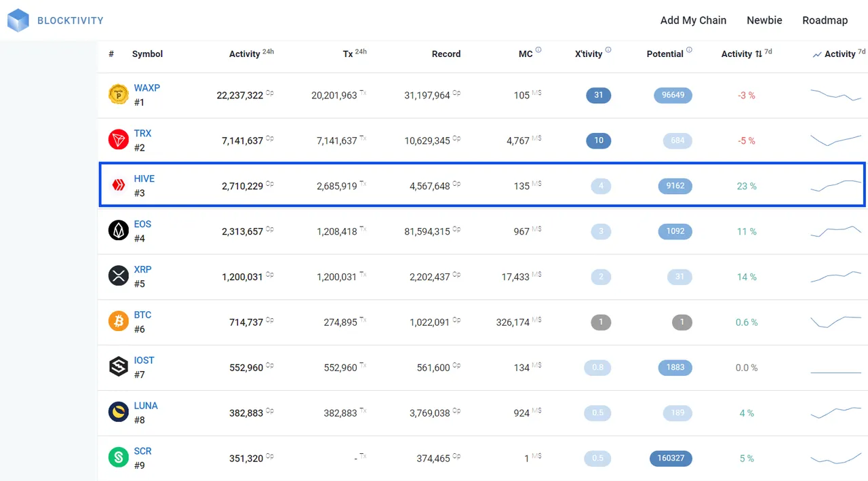Click the SCR green logo icon

[x=119, y=458]
